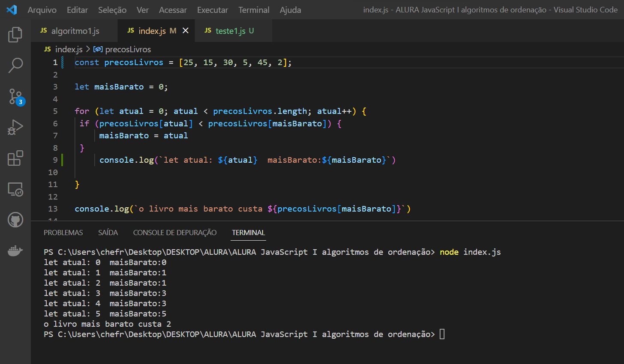This screenshot has height=364, width=624.
Task: Click 'precosLivros.length' on line 5
Action: pos(260,111)
